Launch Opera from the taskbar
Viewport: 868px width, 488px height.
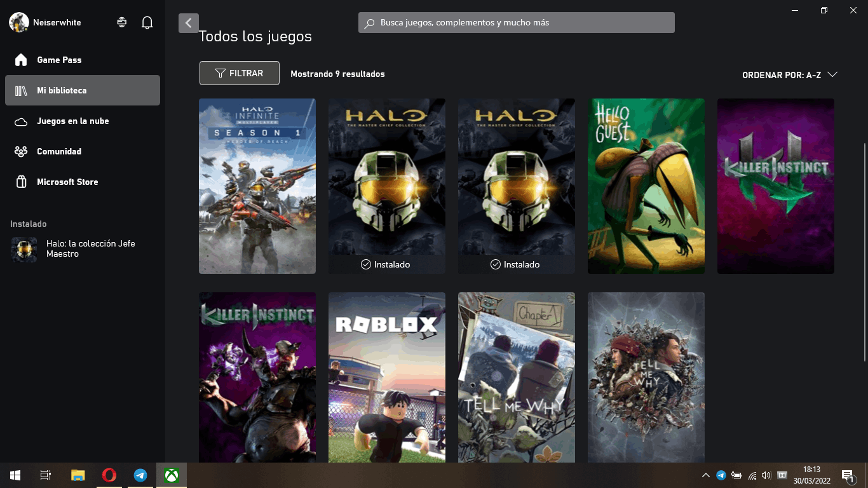109,475
